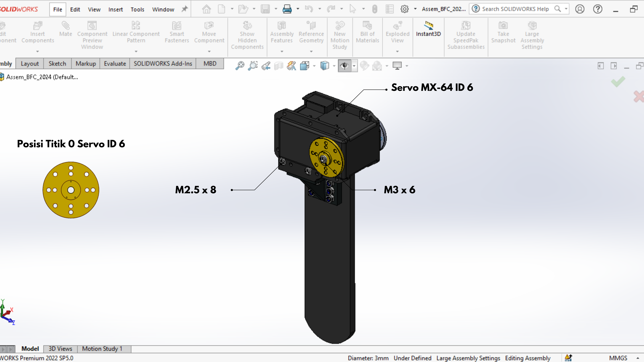
Task: Open Large Assembly Settings in status bar
Action: click(x=468, y=358)
